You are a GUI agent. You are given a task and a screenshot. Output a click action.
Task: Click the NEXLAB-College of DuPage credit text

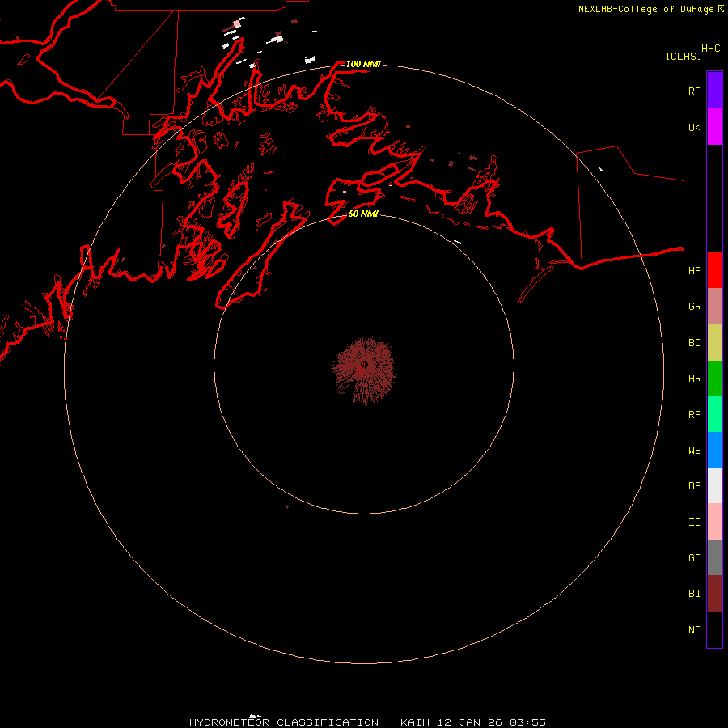[645, 9]
